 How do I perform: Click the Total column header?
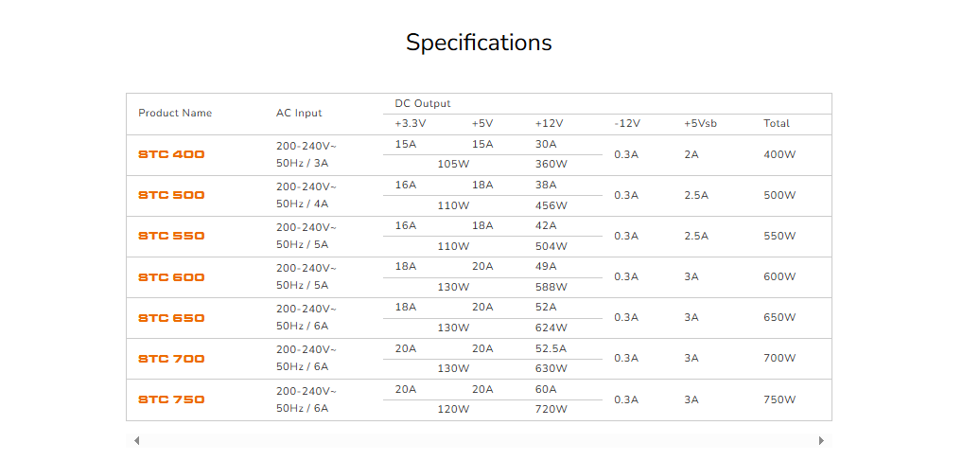[x=777, y=123]
